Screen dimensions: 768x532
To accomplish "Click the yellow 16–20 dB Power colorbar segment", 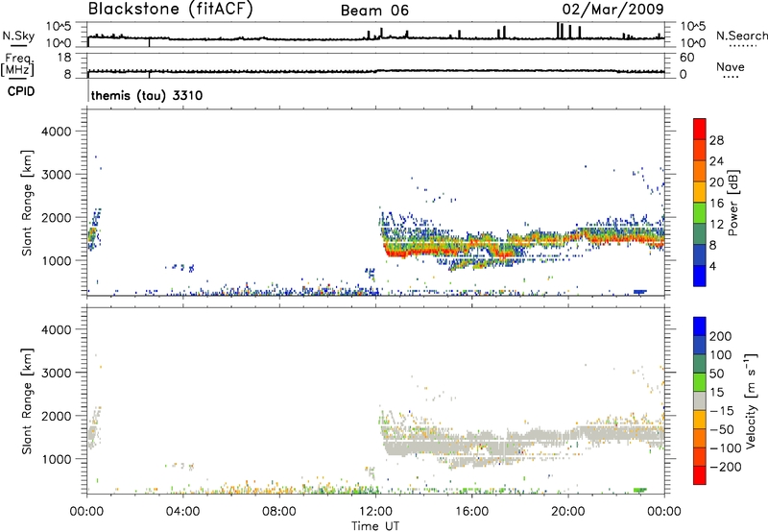I will tap(700, 191).
